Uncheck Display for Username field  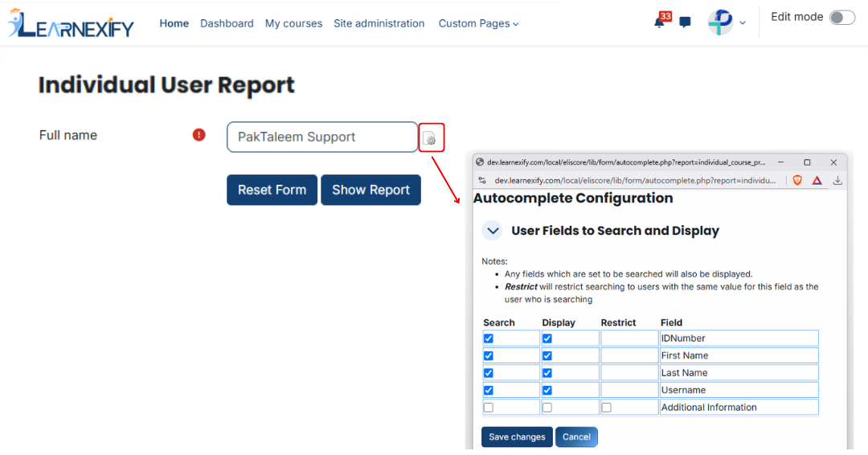click(x=547, y=390)
